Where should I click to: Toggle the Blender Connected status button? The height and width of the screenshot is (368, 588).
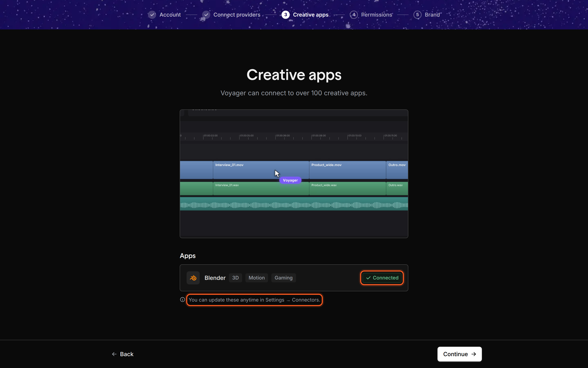pyautogui.click(x=382, y=278)
